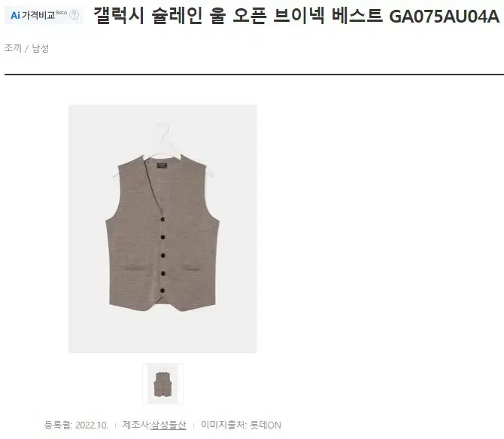Click the top button on the vest

tap(162, 220)
